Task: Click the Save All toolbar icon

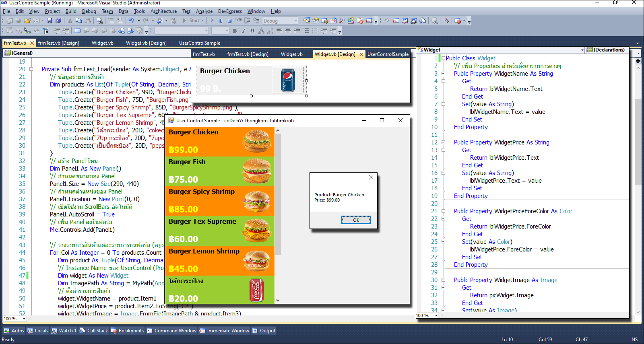Action: click(x=58, y=21)
